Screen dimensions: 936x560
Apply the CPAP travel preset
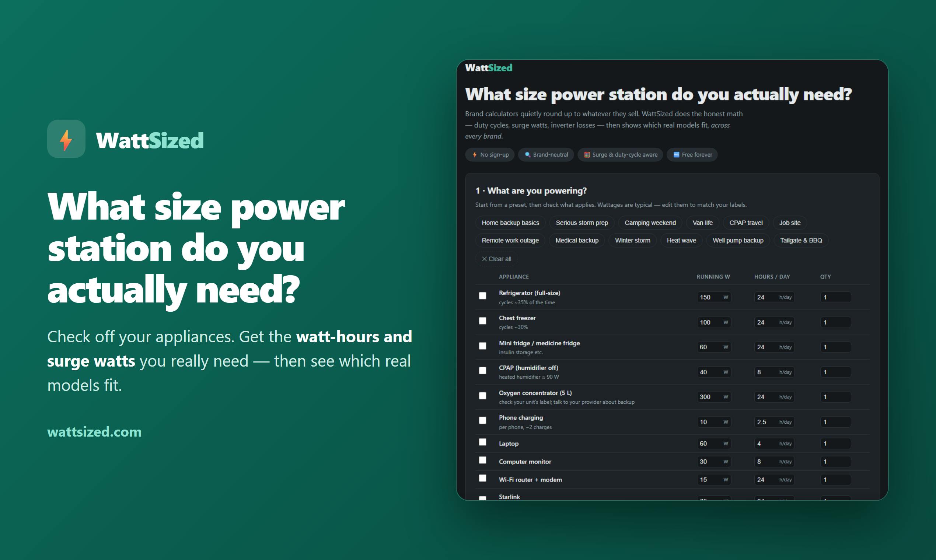coord(746,223)
